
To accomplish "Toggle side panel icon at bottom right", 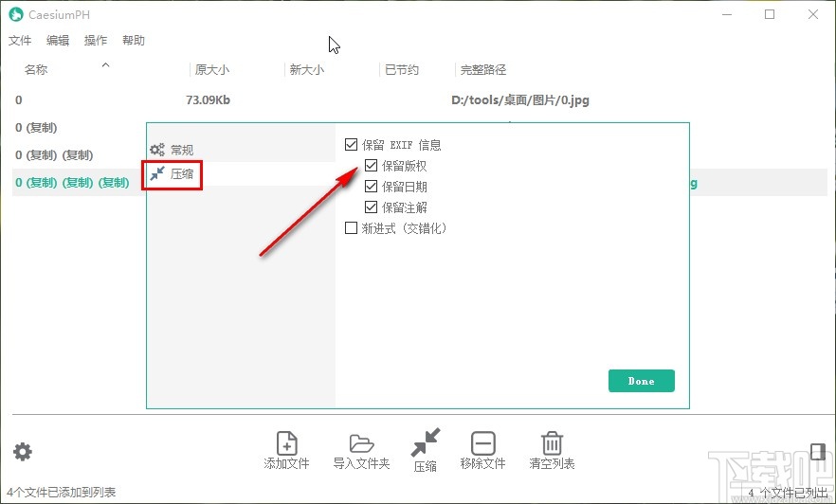I will [818, 451].
